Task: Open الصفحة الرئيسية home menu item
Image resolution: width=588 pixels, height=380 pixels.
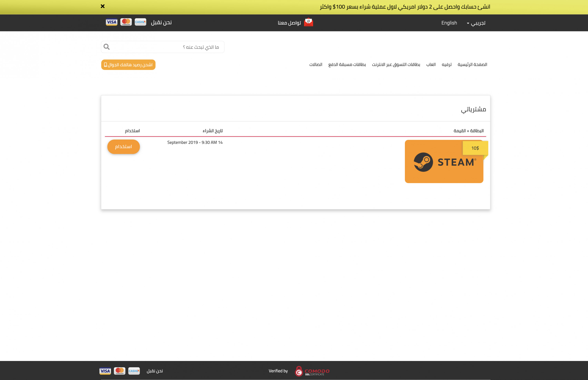Action: [x=472, y=64]
